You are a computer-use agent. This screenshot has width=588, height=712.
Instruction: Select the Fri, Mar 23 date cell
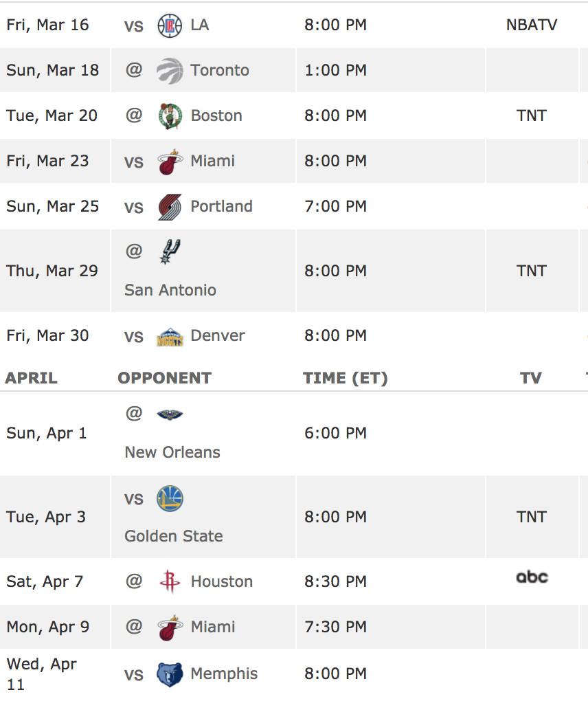pos(47,161)
